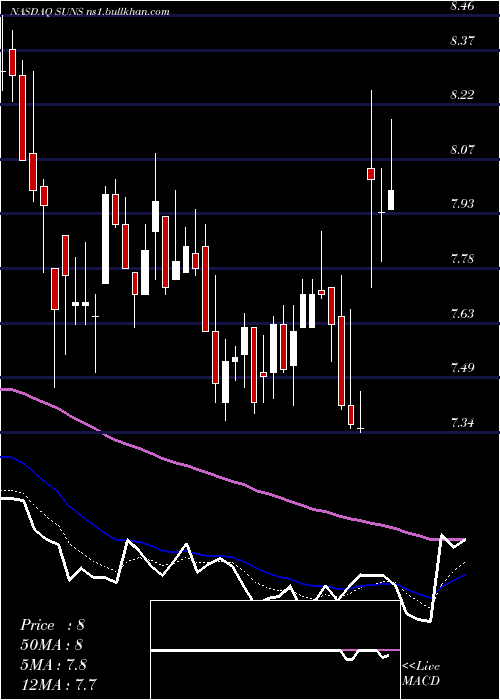The width and height of the screenshot is (500, 700).
Task: Click the last white candlestick on the right
Action: tap(391, 200)
